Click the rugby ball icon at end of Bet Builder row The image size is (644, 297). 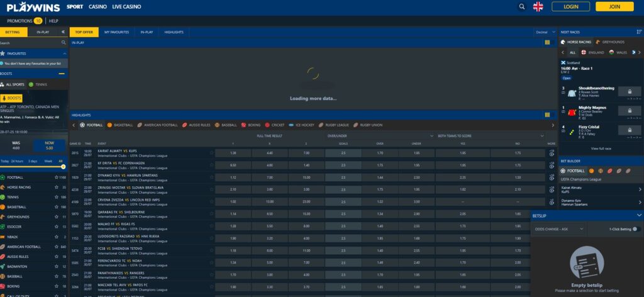tap(628, 171)
